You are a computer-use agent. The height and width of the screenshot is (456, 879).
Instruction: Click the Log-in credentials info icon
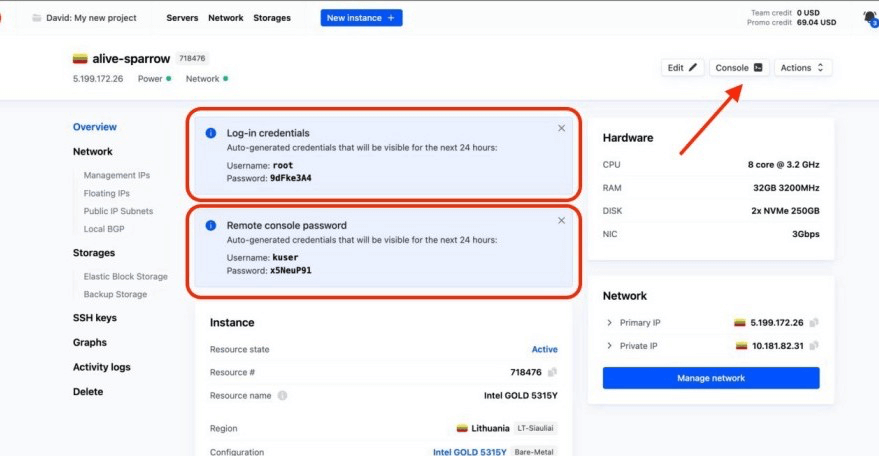point(211,133)
